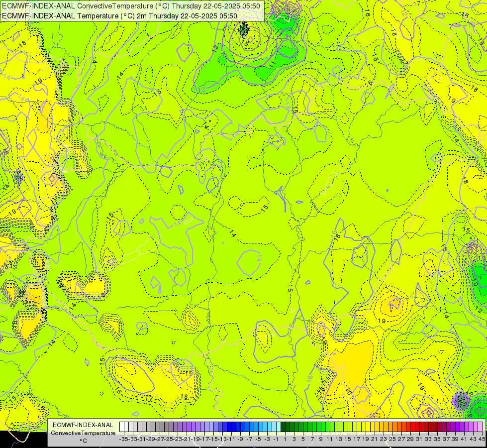The height and width of the screenshot is (448, 487).
Task: Click the '-25' tick label on legend
Action: click(169, 440)
